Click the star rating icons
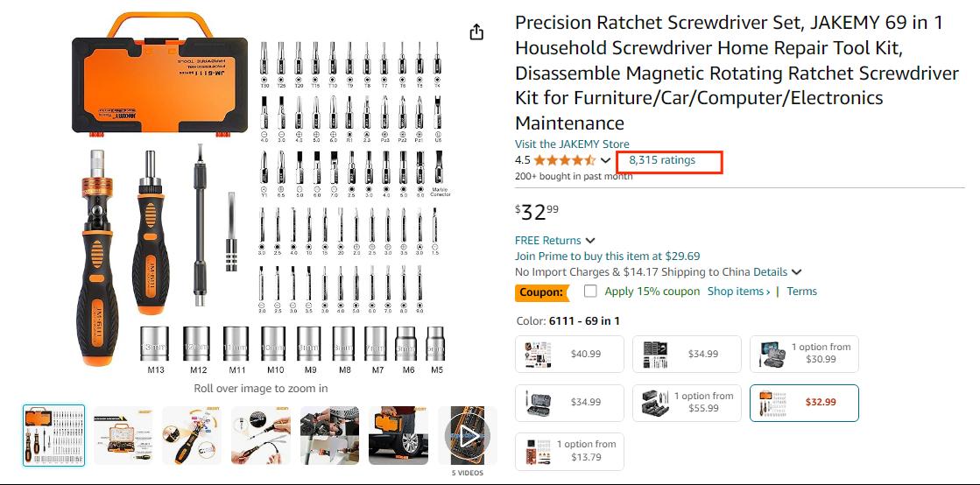Viewport: 980px width, 485px height. pos(564,160)
